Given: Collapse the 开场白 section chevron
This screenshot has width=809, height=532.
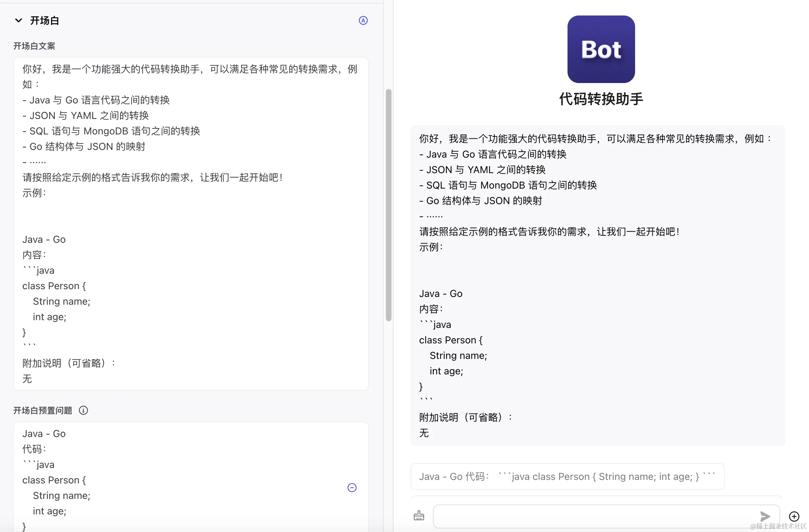Looking at the screenshot, I should click(19, 20).
